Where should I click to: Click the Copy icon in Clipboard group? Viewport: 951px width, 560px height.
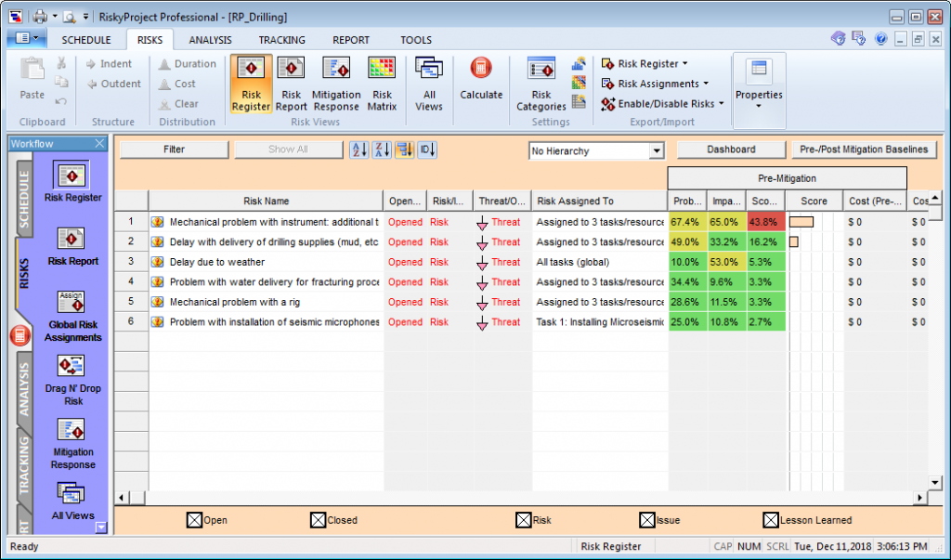(x=61, y=82)
